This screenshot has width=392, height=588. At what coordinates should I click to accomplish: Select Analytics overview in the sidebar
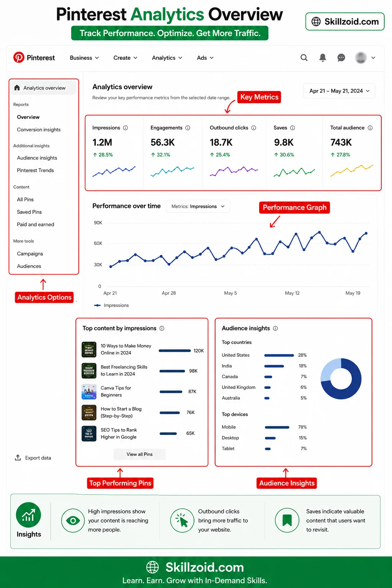(x=43, y=88)
